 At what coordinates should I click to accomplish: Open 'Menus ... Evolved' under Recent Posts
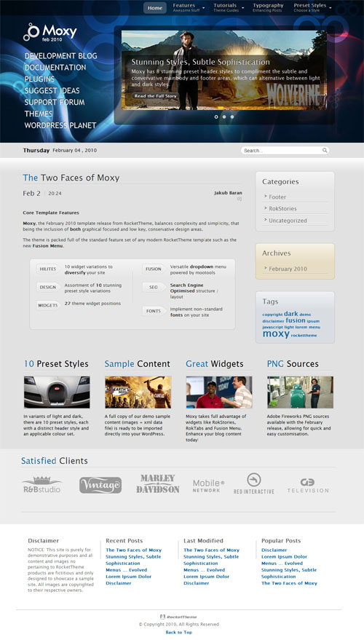pyautogui.click(x=126, y=570)
